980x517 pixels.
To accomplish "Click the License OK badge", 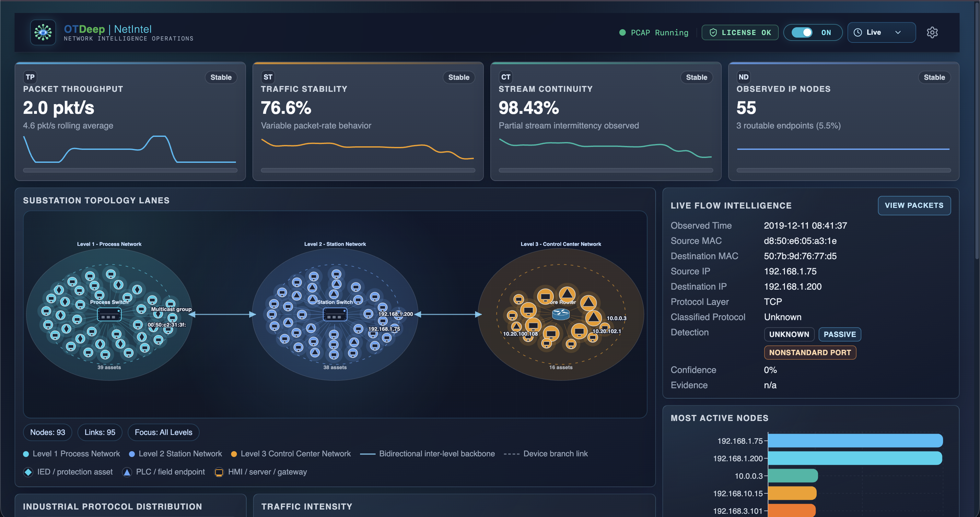I will click(x=740, y=32).
